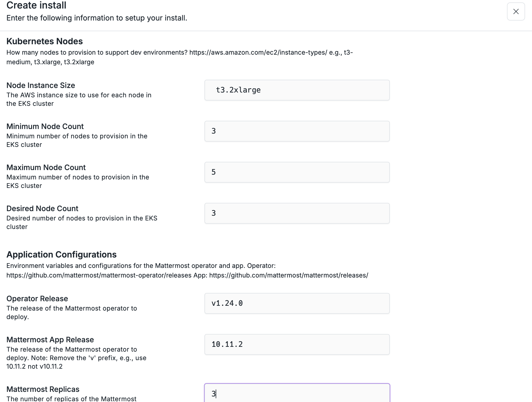Select the Maximum Node Count label text
Screen dimensions: 532x402
46,167
